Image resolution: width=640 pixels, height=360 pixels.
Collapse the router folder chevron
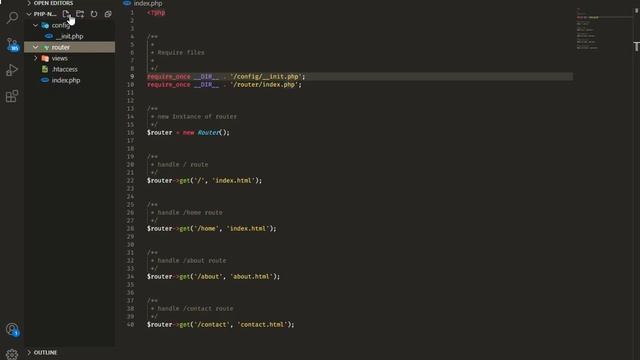click(x=36, y=47)
